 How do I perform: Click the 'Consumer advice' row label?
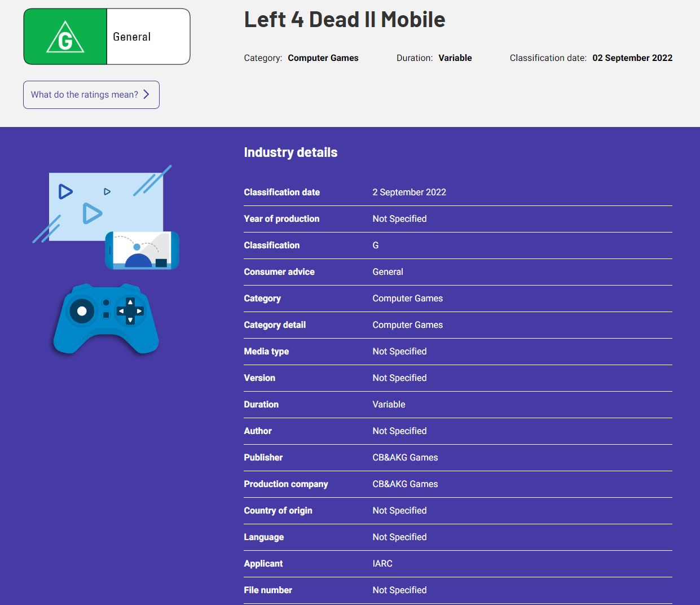279,272
